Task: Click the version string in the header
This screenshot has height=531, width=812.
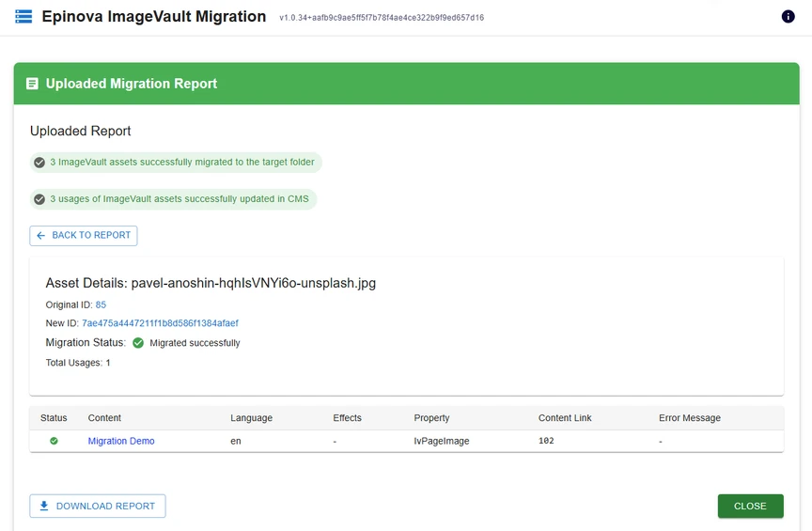Action: (x=382, y=18)
